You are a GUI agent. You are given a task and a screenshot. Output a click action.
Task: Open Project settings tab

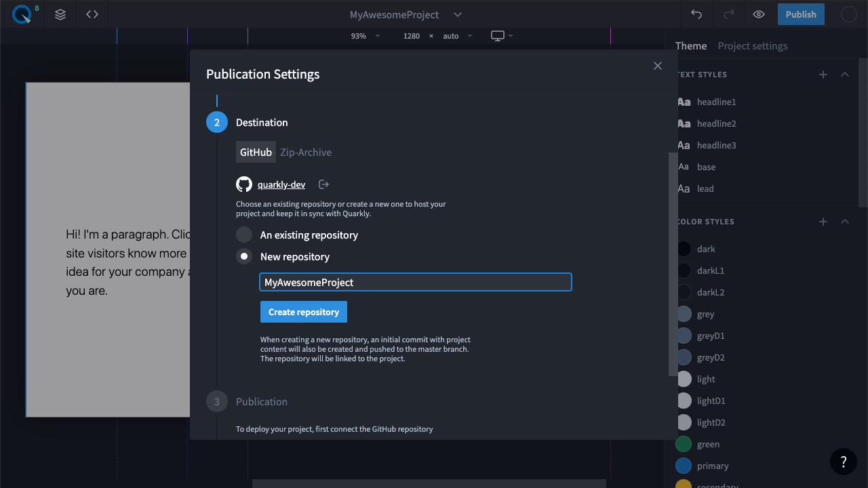(753, 46)
